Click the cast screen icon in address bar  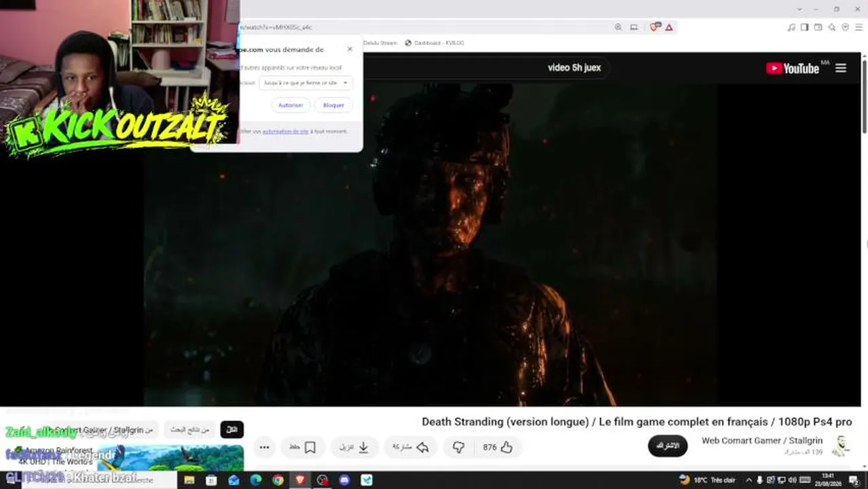[634, 27]
